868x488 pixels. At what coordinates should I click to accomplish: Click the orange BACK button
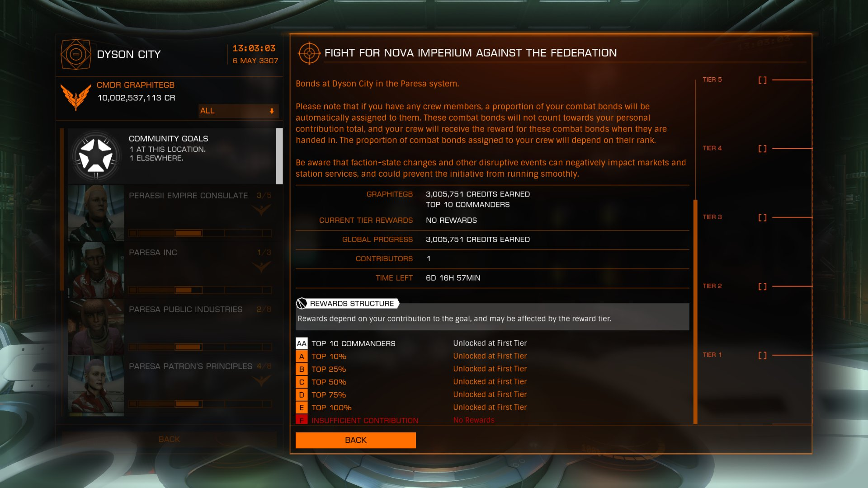click(x=356, y=440)
